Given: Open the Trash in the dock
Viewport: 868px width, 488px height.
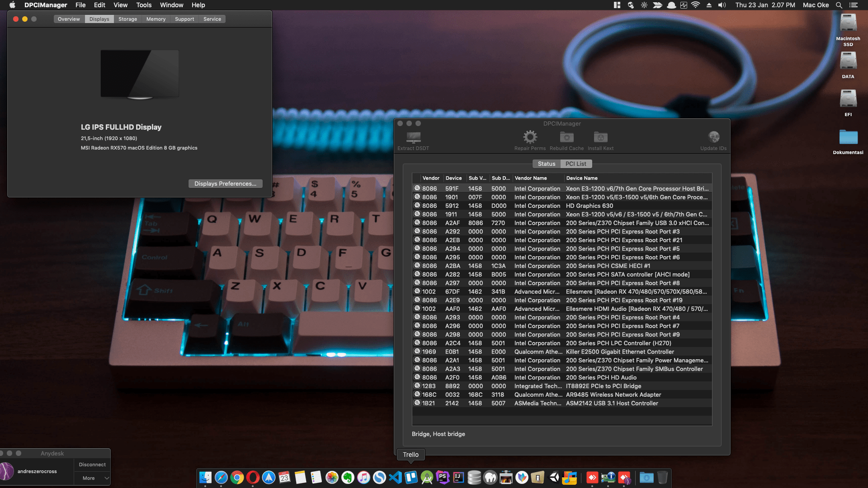Looking at the screenshot, I should click(x=662, y=477).
